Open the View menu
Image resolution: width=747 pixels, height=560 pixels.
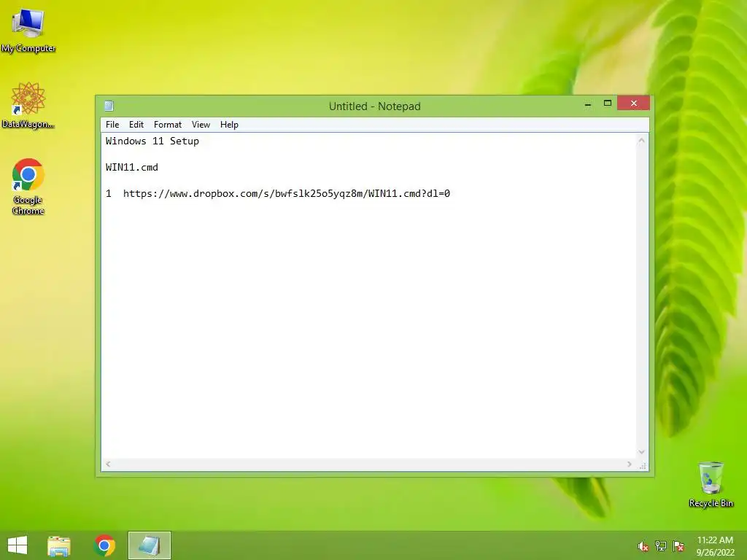coord(201,125)
